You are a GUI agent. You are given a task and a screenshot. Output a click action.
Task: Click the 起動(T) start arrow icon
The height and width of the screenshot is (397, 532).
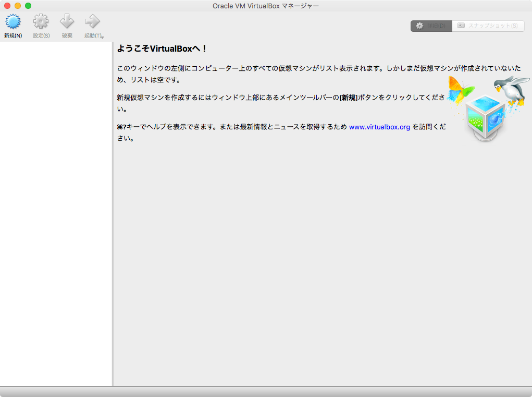tap(92, 22)
